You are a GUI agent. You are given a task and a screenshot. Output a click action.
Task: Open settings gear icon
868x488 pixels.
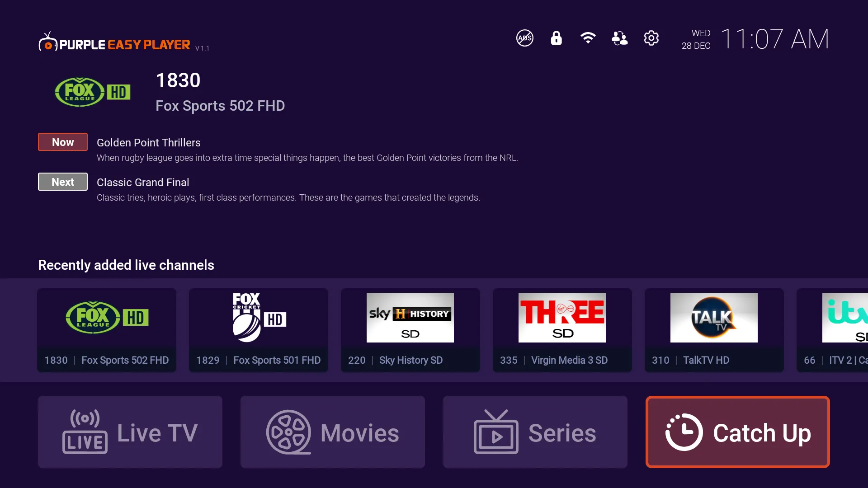(651, 38)
